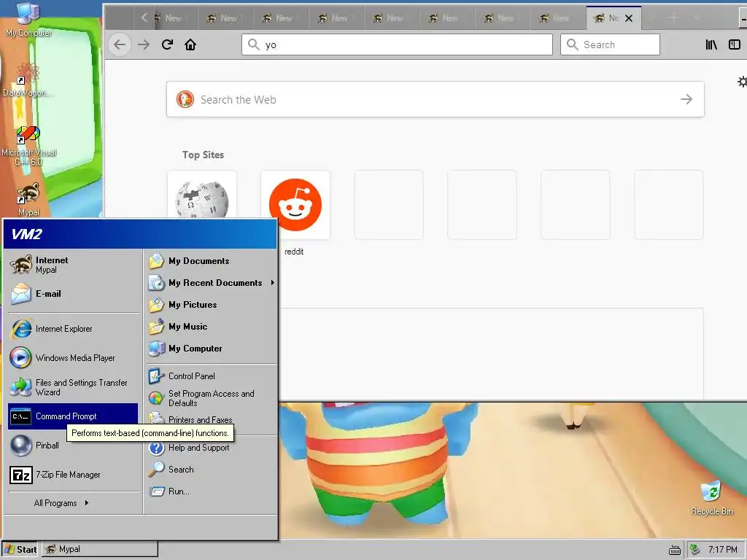Viewport: 747px width, 560px height.
Task: Open My Computer from Start menu
Action: 212,349
